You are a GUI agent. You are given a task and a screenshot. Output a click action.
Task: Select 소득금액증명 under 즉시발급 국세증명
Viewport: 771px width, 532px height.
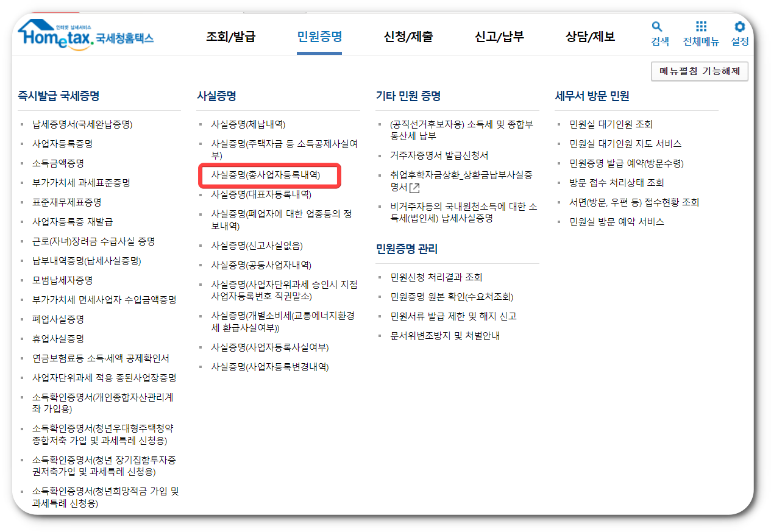[59, 163]
